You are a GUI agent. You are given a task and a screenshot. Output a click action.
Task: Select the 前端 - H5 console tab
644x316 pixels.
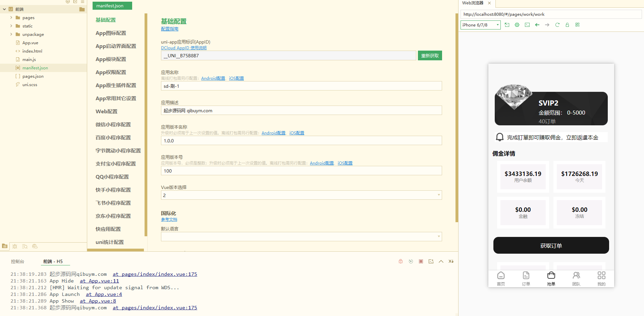click(x=53, y=261)
